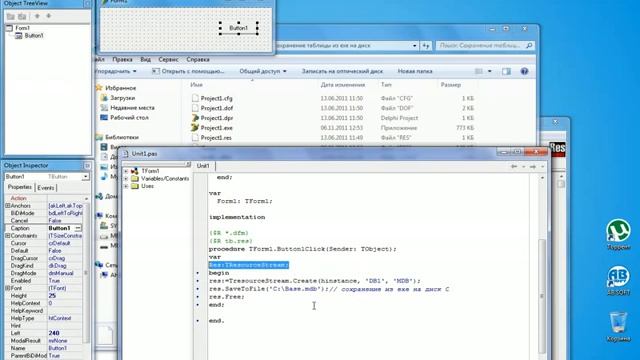This screenshot has width=640, height=360.
Task: Select Button1 node in Object TreeView
Action: click(34, 36)
